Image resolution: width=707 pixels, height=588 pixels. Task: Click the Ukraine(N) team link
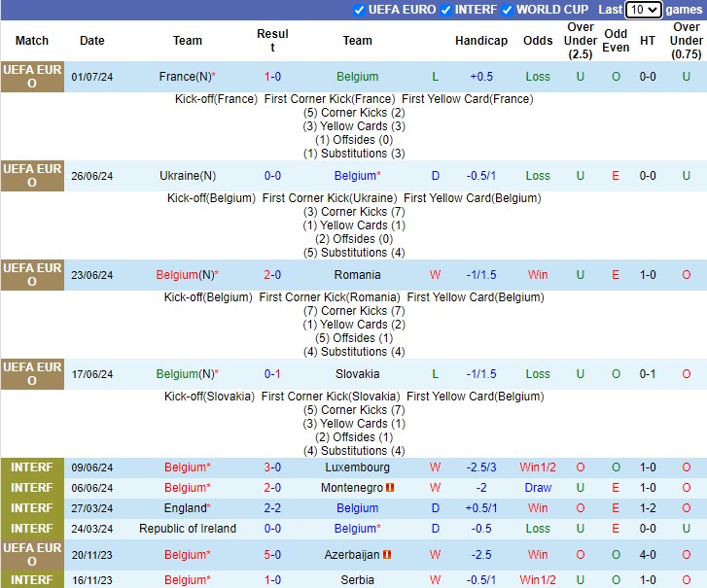(x=188, y=176)
